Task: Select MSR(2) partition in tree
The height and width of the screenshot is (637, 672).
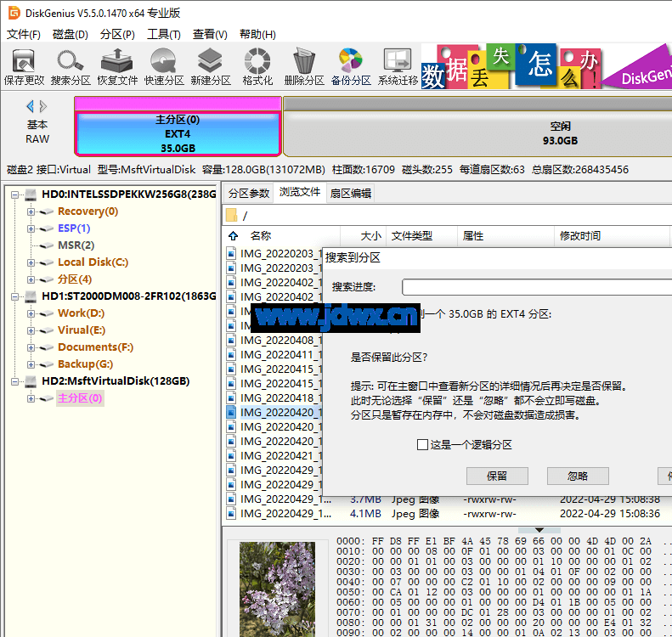Action: [76, 245]
